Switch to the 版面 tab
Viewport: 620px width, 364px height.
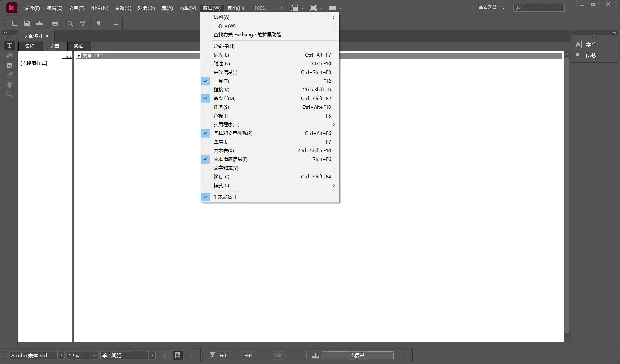tap(79, 46)
